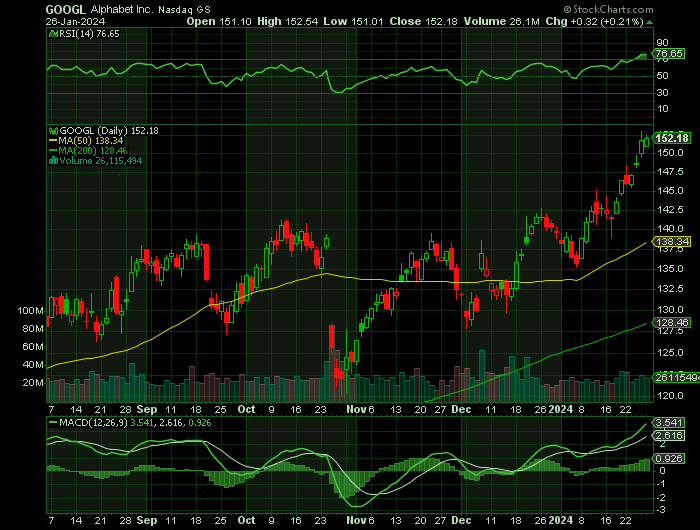Viewport: 700px width, 530px height.
Task: Click the RSI line icon before RSI(14)
Action: (x=53, y=33)
